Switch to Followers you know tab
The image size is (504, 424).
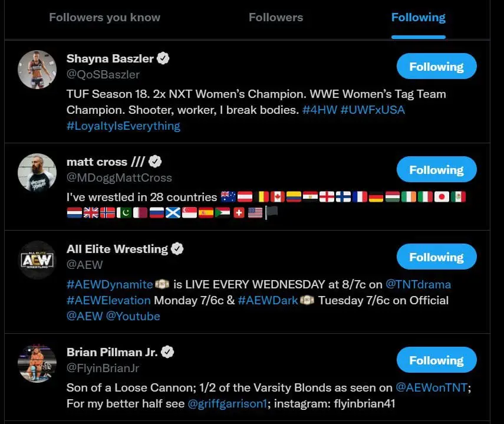pyautogui.click(x=104, y=17)
